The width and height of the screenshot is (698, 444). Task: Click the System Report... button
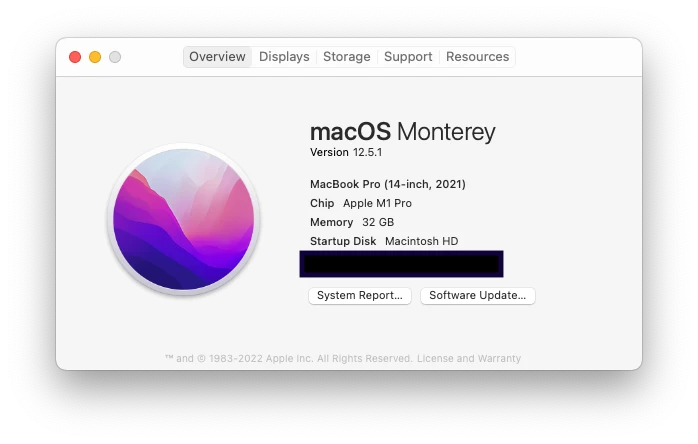point(360,296)
